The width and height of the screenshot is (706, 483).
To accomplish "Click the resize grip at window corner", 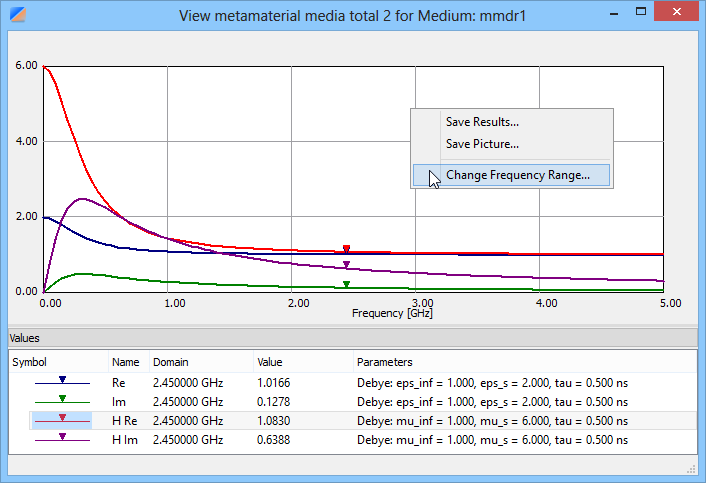I will [691, 469].
